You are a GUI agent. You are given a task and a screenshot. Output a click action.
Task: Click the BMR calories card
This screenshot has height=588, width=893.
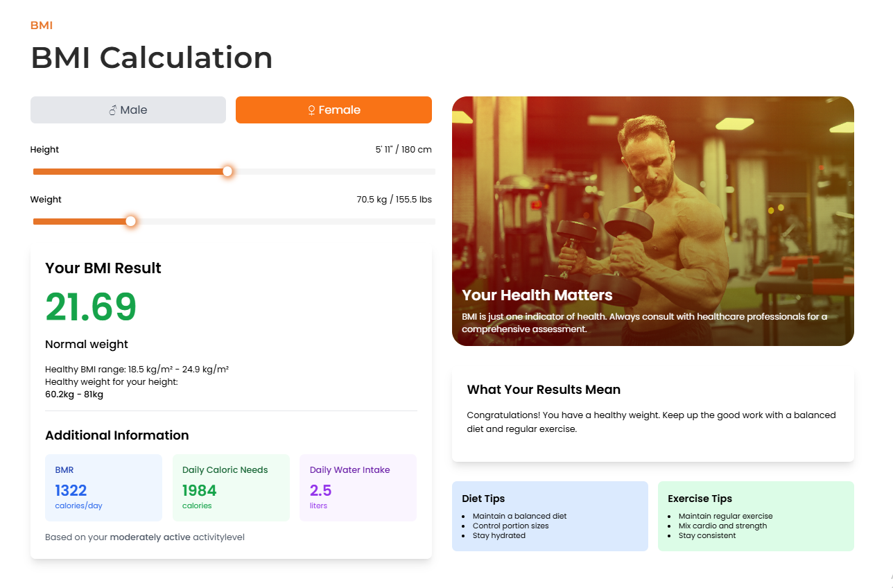coord(103,487)
